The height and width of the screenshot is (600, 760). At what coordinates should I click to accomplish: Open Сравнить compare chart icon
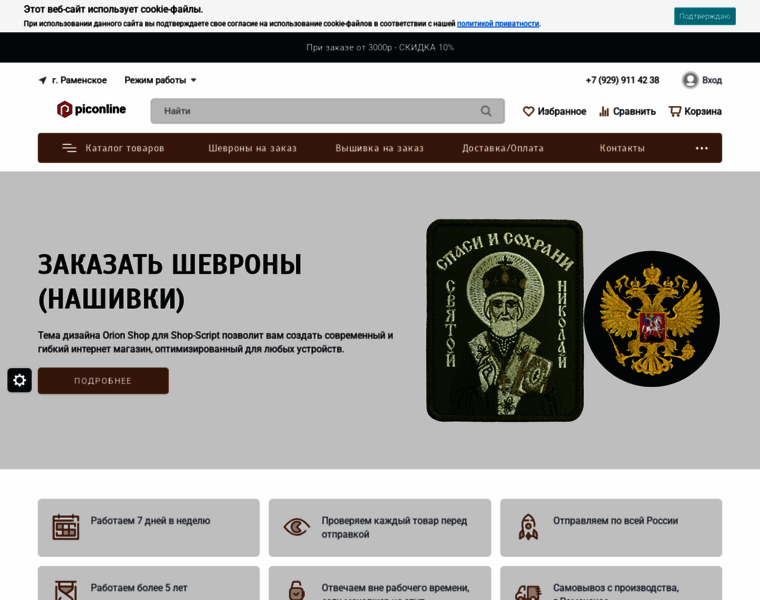(604, 111)
